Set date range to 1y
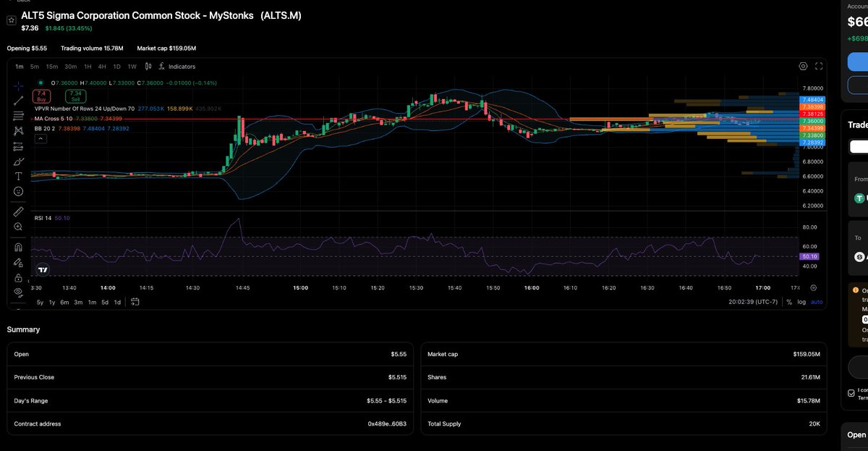This screenshot has height=451, width=868. [x=53, y=302]
